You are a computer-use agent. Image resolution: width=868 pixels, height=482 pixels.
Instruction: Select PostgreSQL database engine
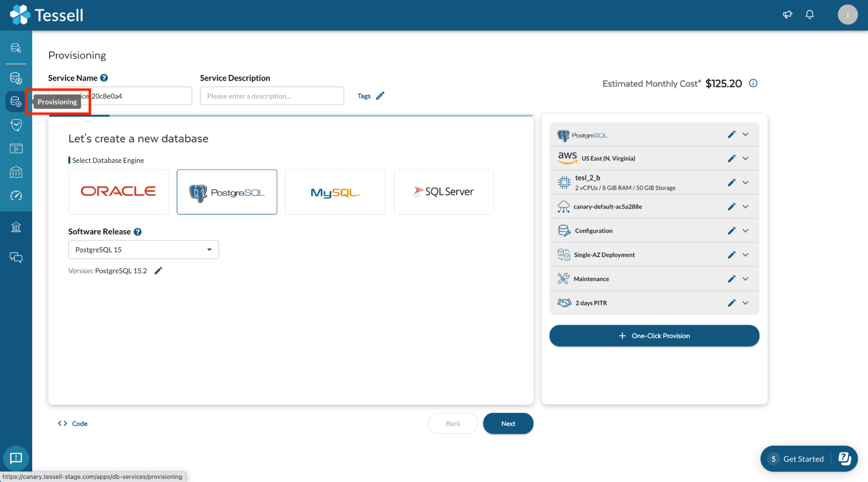click(x=227, y=192)
